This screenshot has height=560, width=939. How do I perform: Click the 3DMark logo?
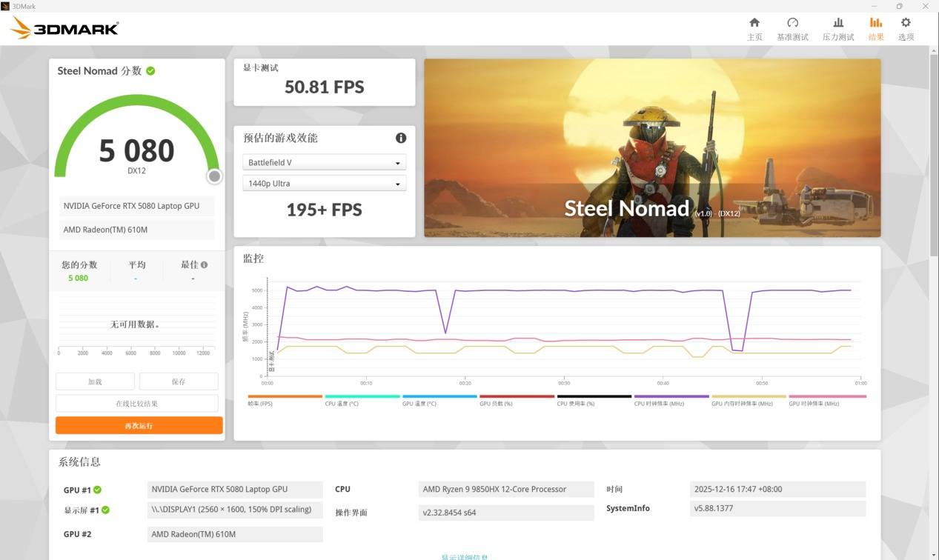(64, 28)
